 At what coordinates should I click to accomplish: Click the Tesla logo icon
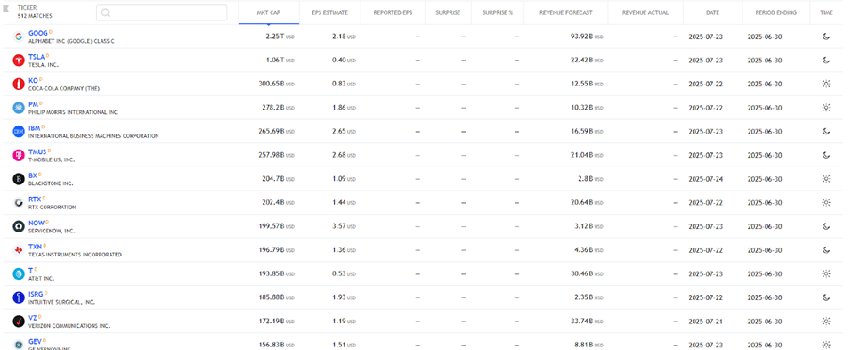pos(19,61)
